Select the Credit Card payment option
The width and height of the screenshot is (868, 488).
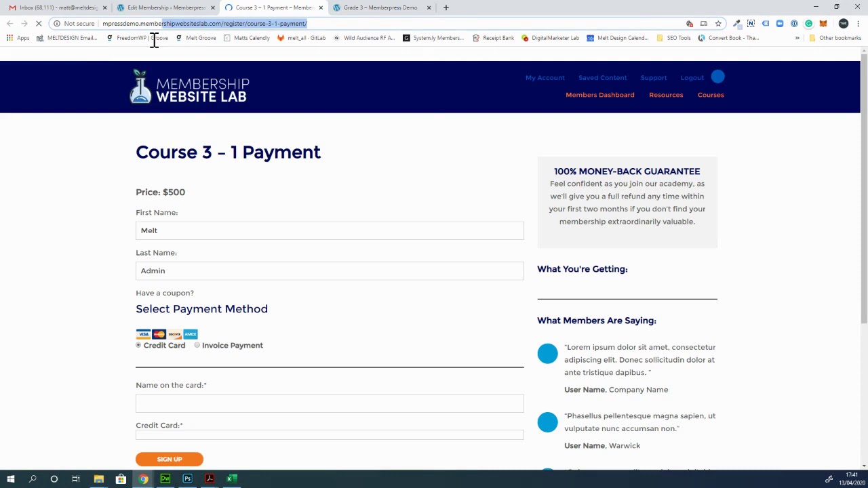click(138, 346)
